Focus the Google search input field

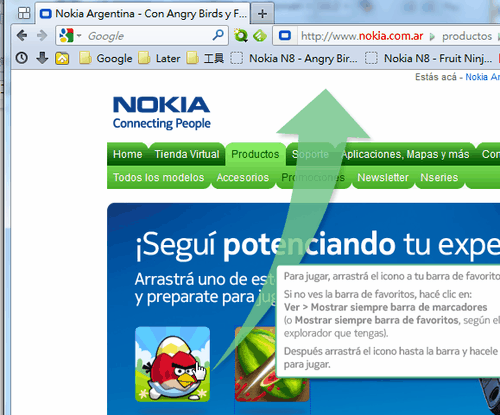point(148,35)
